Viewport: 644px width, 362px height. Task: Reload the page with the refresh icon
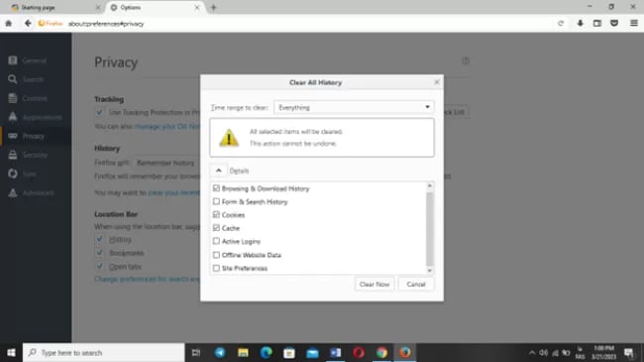click(x=561, y=24)
